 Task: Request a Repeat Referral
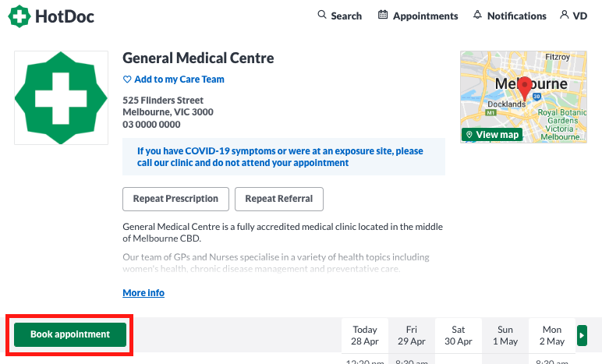pos(278,199)
